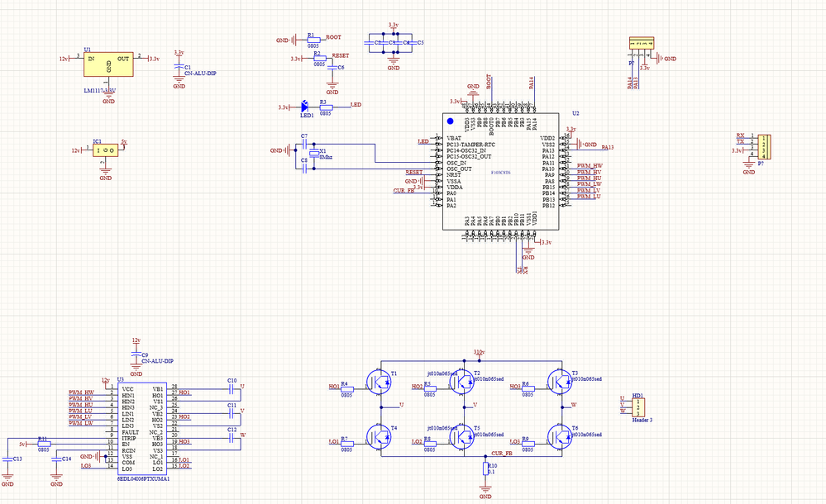
Task: Click the 5v label on IC1
Action: tap(124, 142)
